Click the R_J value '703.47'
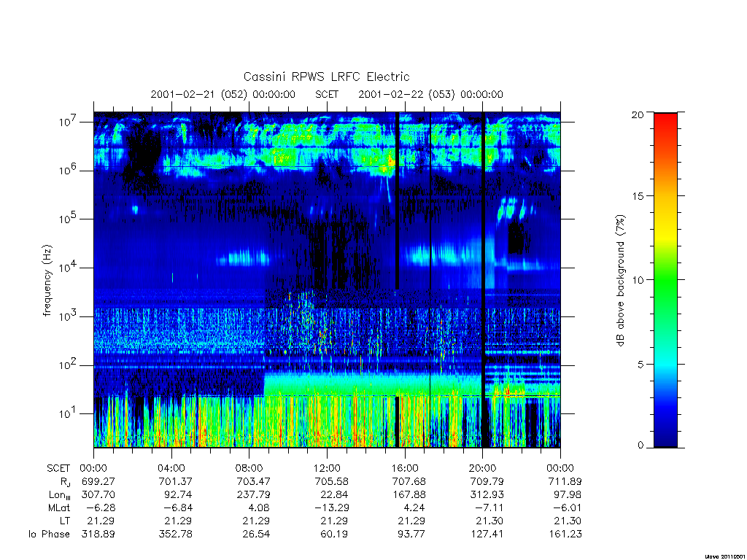The width and height of the screenshot is (747, 560). click(253, 482)
